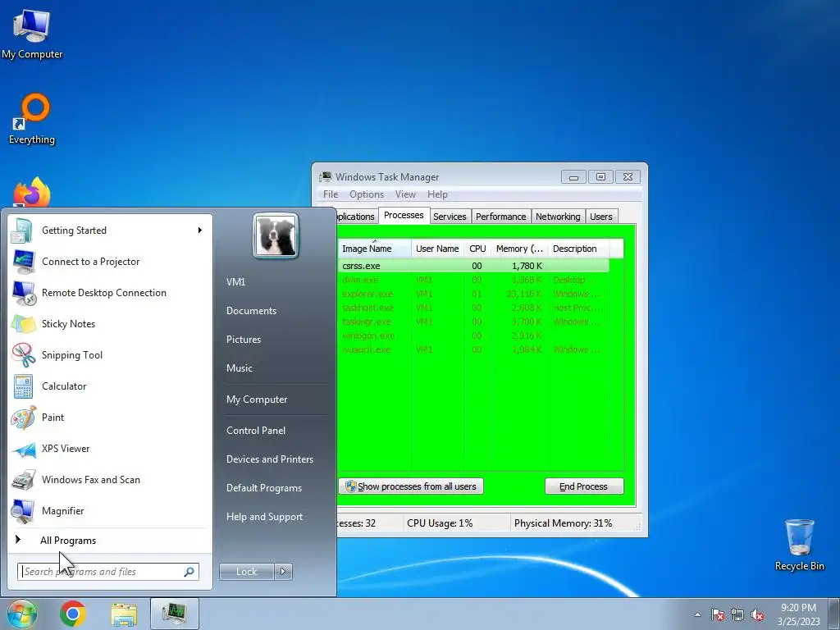Switch to the Users tab
The height and width of the screenshot is (630, 840).
coord(601,217)
